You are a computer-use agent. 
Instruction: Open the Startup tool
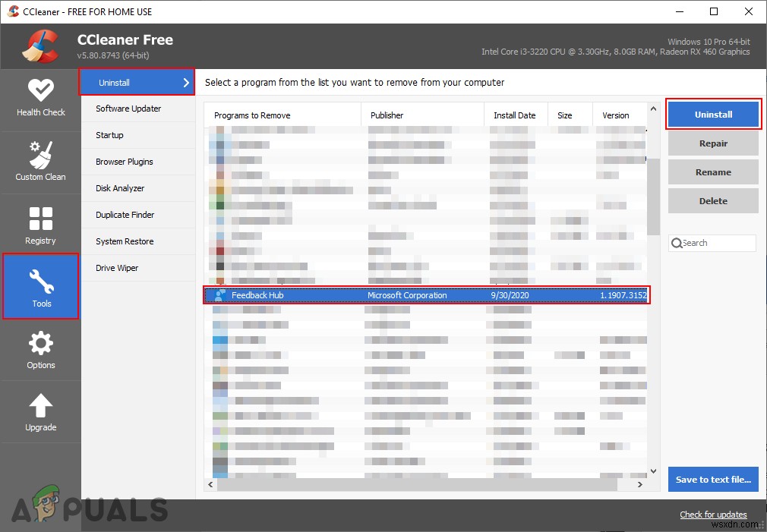[138, 135]
